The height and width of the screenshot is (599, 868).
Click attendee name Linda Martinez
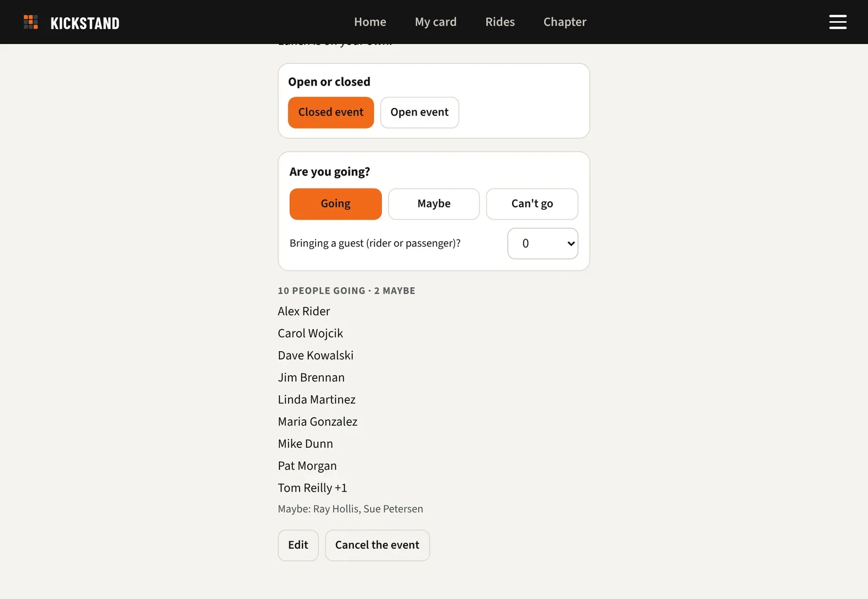tap(317, 400)
